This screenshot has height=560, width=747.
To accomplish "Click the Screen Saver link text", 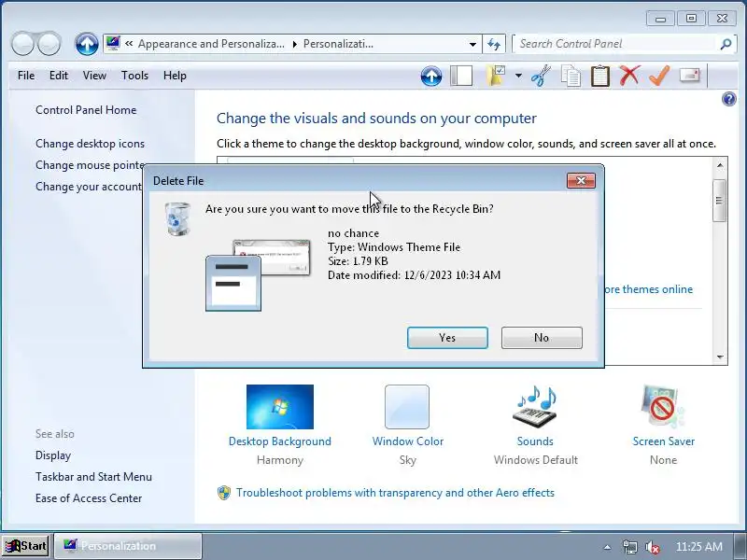I will point(664,441).
